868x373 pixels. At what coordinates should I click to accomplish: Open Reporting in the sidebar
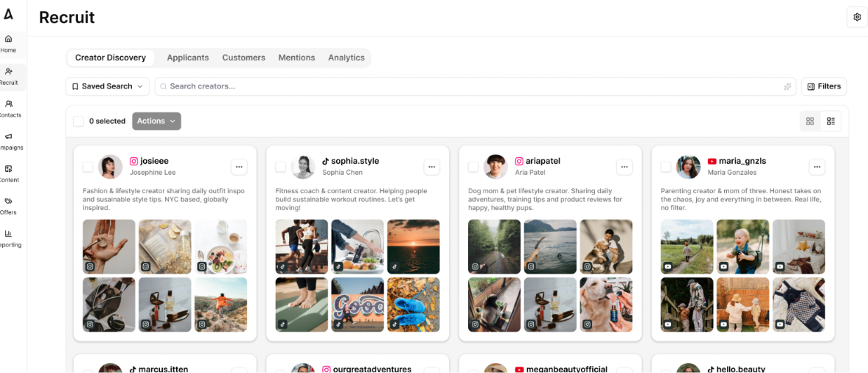(8, 238)
